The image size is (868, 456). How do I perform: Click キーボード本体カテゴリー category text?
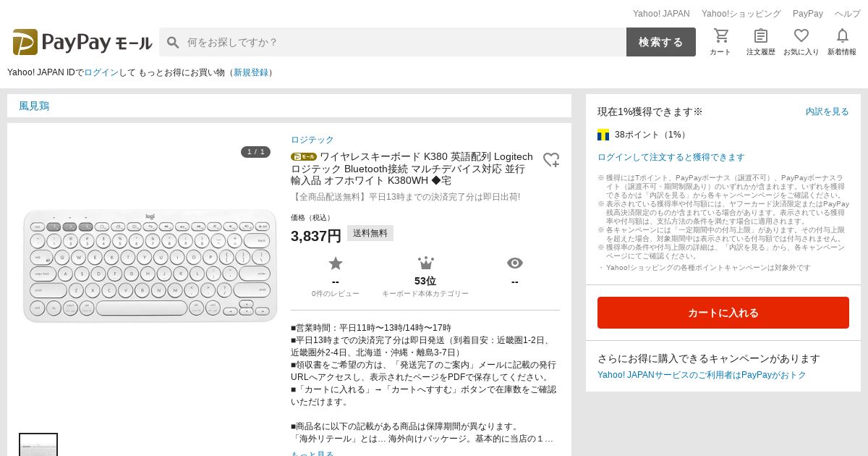[x=425, y=294]
